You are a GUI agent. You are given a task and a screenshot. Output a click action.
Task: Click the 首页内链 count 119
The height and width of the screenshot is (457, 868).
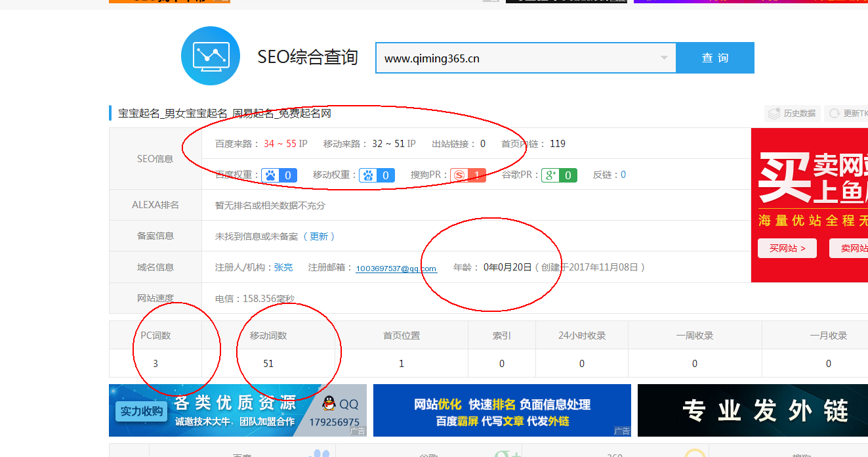pyautogui.click(x=558, y=144)
